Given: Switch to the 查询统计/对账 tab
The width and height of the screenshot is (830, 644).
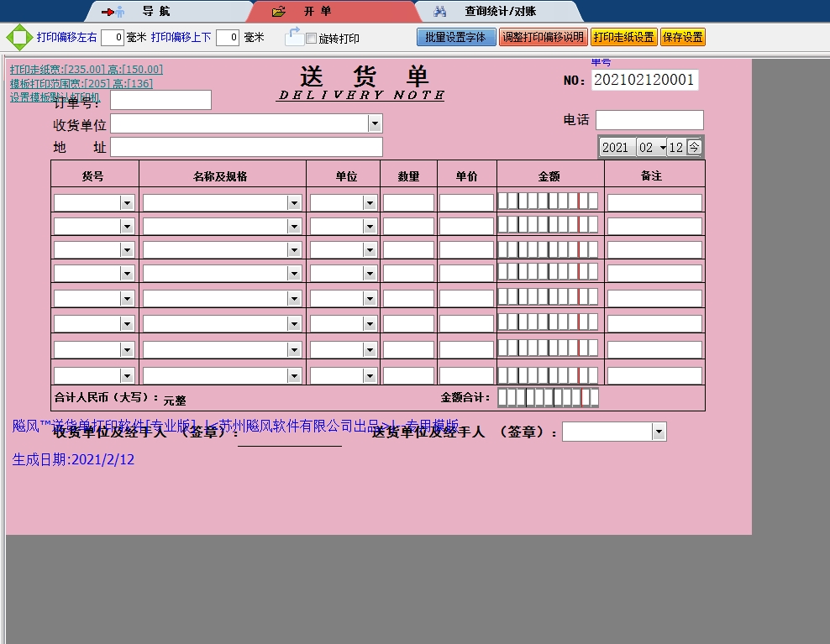Looking at the screenshot, I should 500,12.
